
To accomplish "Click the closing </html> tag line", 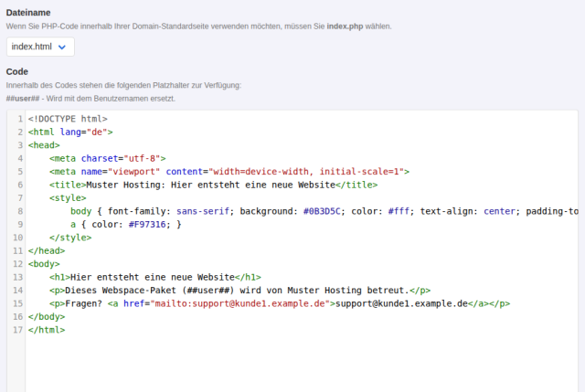I will pos(47,330).
